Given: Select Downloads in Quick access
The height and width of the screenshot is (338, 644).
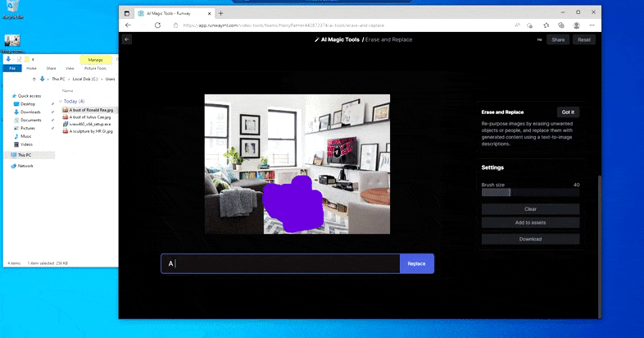Looking at the screenshot, I should pos(30,112).
